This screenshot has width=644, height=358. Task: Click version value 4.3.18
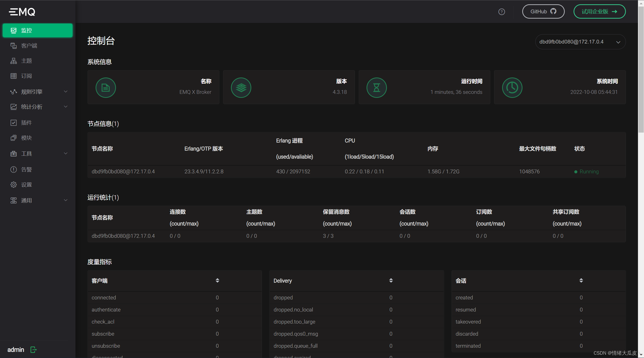tap(340, 92)
